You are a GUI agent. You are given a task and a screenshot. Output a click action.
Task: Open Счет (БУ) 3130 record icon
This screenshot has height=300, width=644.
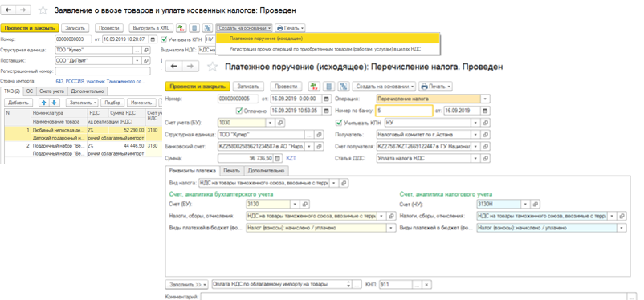point(305,204)
